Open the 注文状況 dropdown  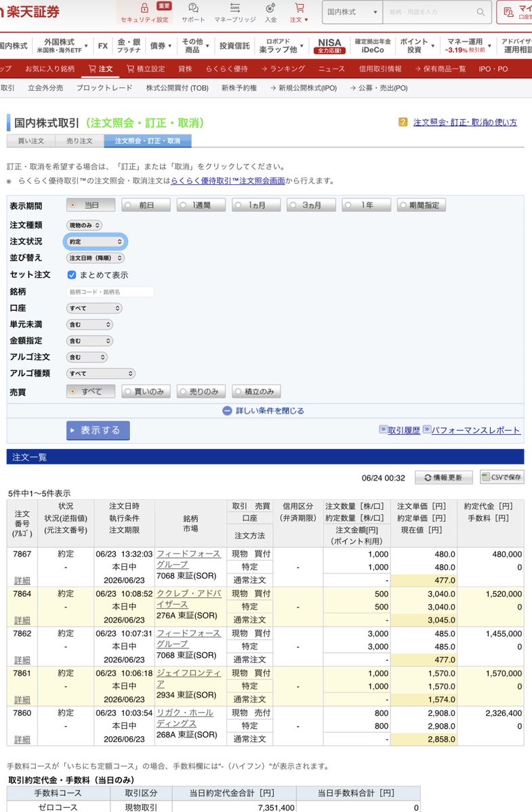[96, 242]
